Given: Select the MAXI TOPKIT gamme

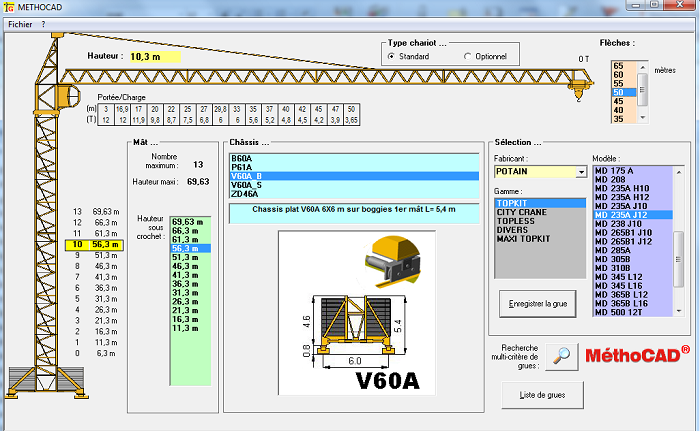Looking at the screenshot, I should (x=540, y=239).
